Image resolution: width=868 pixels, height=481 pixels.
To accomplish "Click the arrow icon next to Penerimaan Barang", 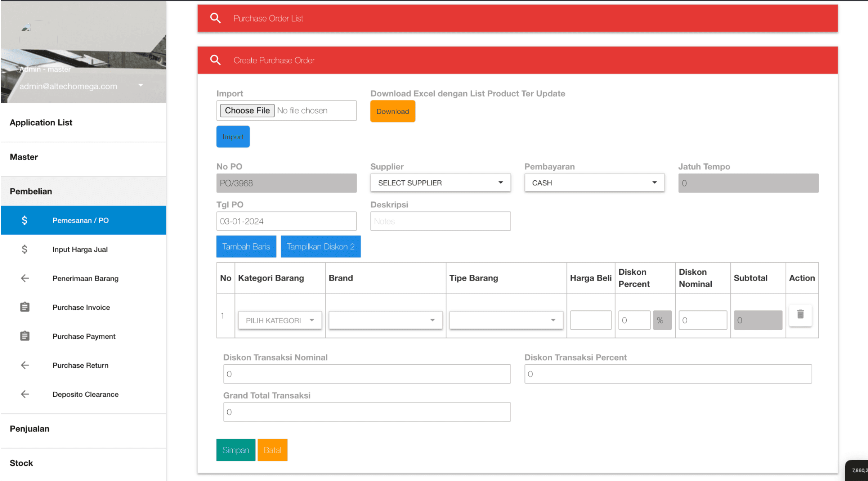I will click(25, 278).
